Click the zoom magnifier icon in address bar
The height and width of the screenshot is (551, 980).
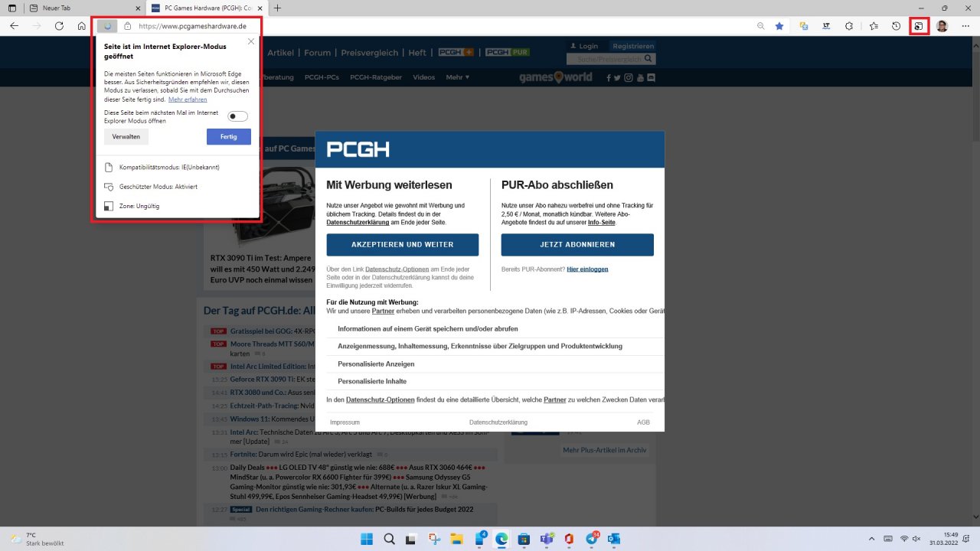760,26
